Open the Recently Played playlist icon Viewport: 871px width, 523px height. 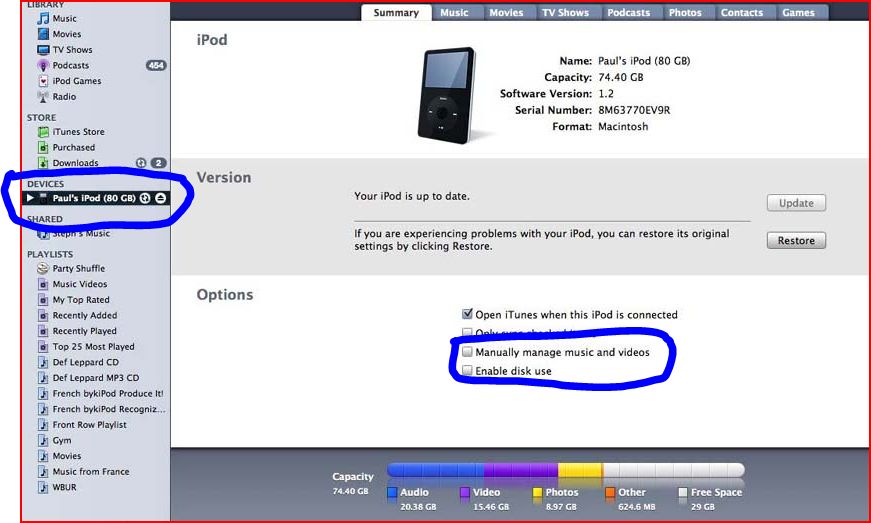tap(43, 331)
